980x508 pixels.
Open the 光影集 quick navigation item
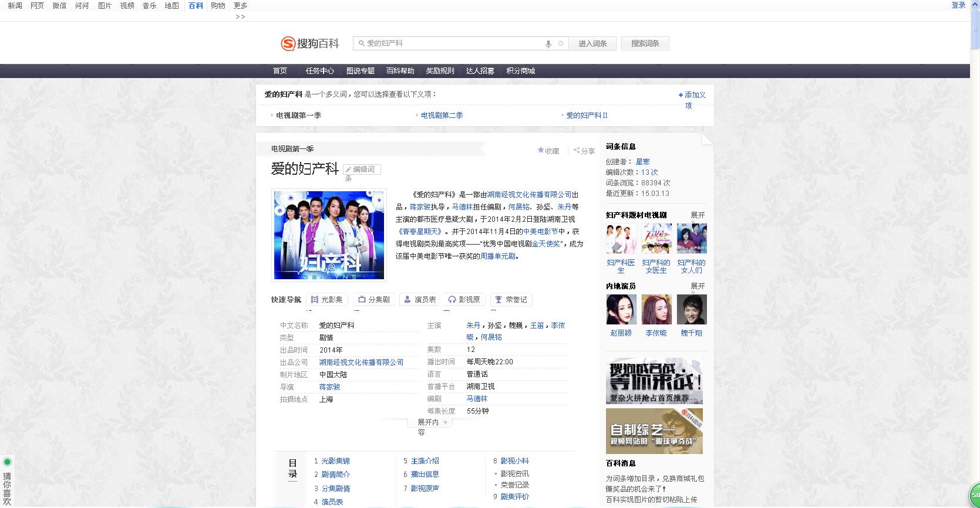click(327, 300)
